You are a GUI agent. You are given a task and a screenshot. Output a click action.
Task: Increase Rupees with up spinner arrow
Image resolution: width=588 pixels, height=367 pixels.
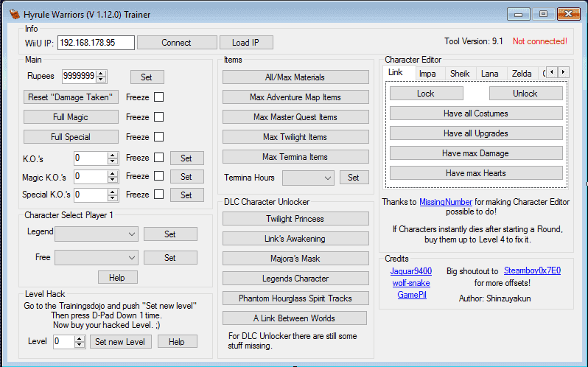click(101, 73)
